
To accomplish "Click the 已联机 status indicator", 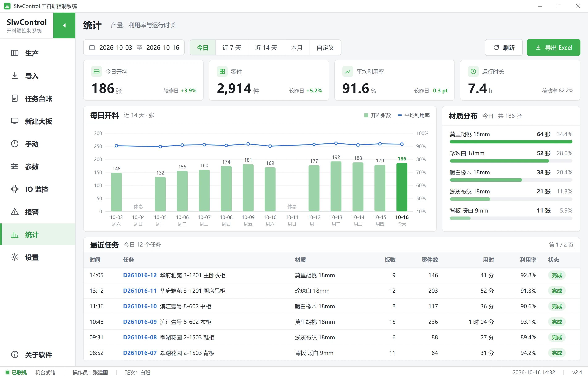I will click(16, 372).
